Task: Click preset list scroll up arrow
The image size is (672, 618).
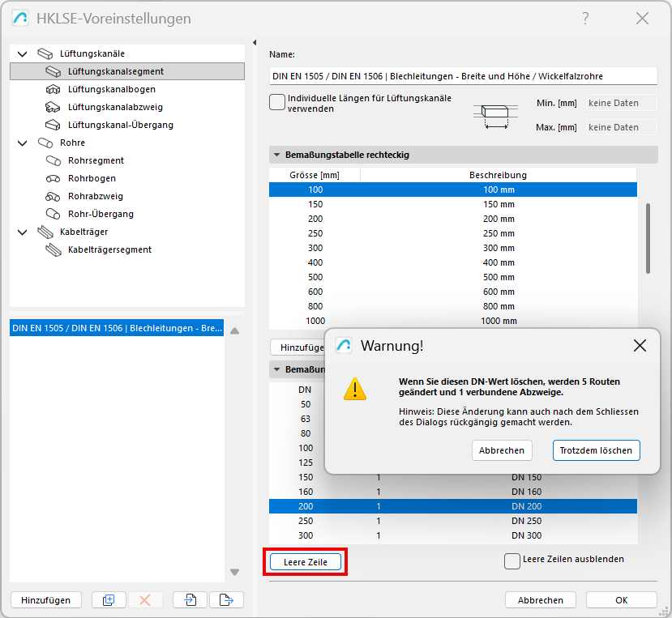Action: point(234,330)
